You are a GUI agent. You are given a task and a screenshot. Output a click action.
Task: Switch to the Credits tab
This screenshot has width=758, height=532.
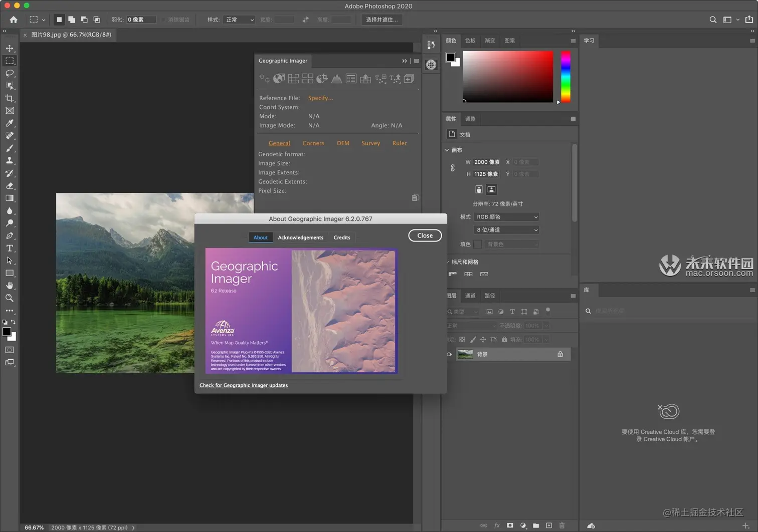pyautogui.click(x=342, y=237)
